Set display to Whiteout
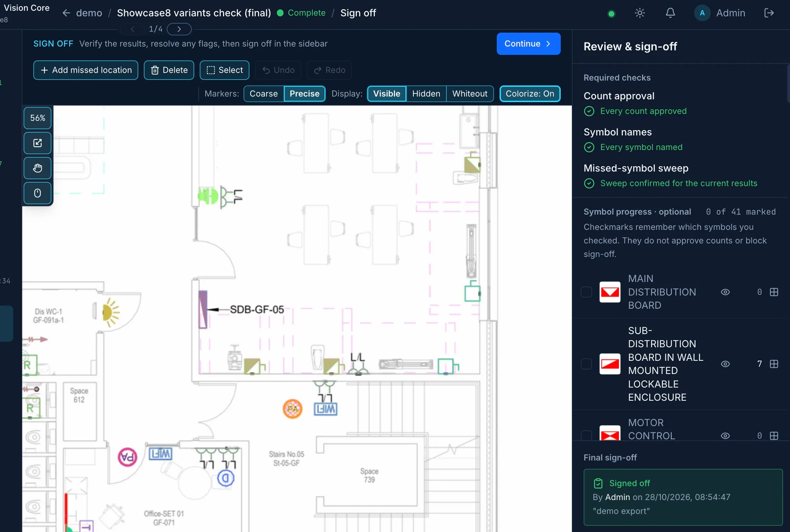This screenshot has width=790, height=532. (470, 94)
